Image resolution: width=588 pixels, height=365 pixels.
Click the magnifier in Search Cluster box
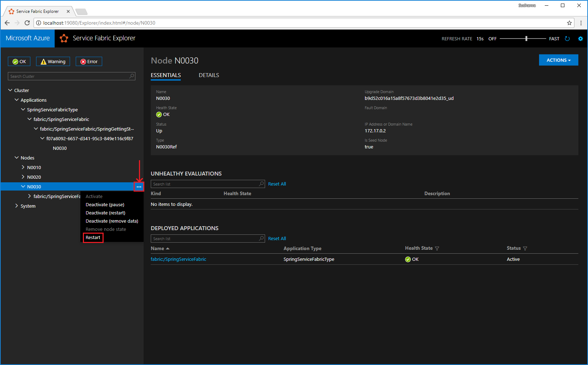132,76
